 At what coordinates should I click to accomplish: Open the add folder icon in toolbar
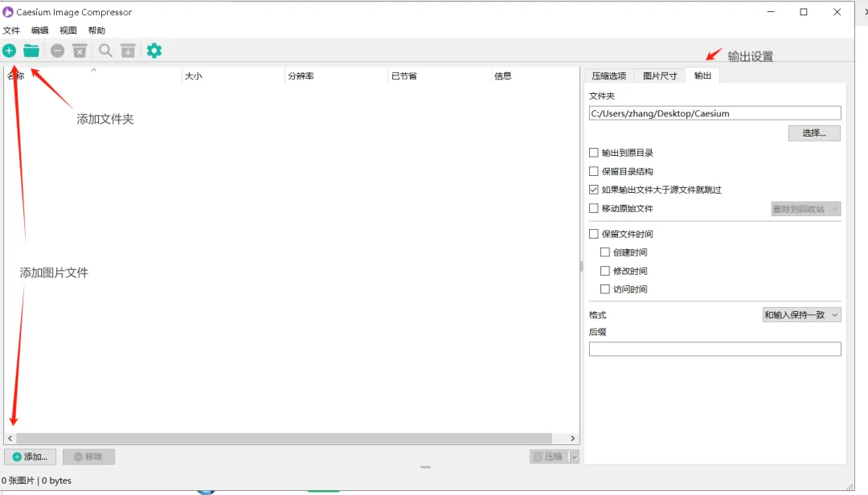click(31, 51)
